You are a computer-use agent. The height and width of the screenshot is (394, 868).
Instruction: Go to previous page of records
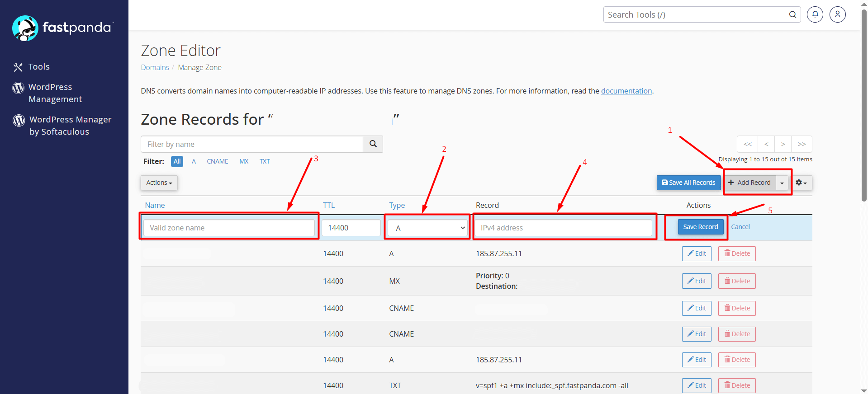(766, 144)
